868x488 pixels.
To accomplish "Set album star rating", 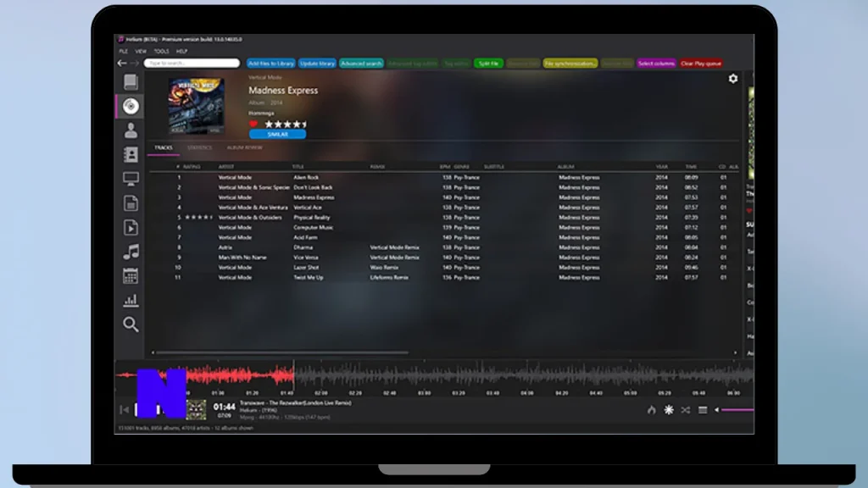I will pos(286,124).
